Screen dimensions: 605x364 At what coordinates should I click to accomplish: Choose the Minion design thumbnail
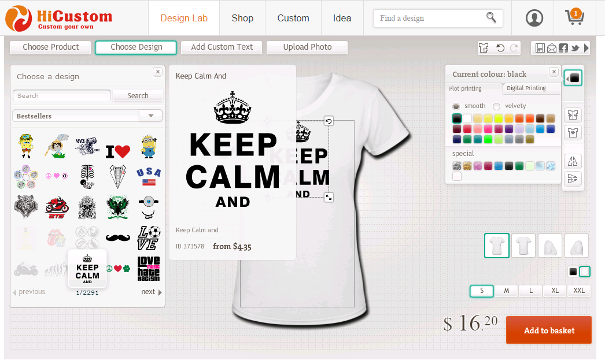pos(149,147)
